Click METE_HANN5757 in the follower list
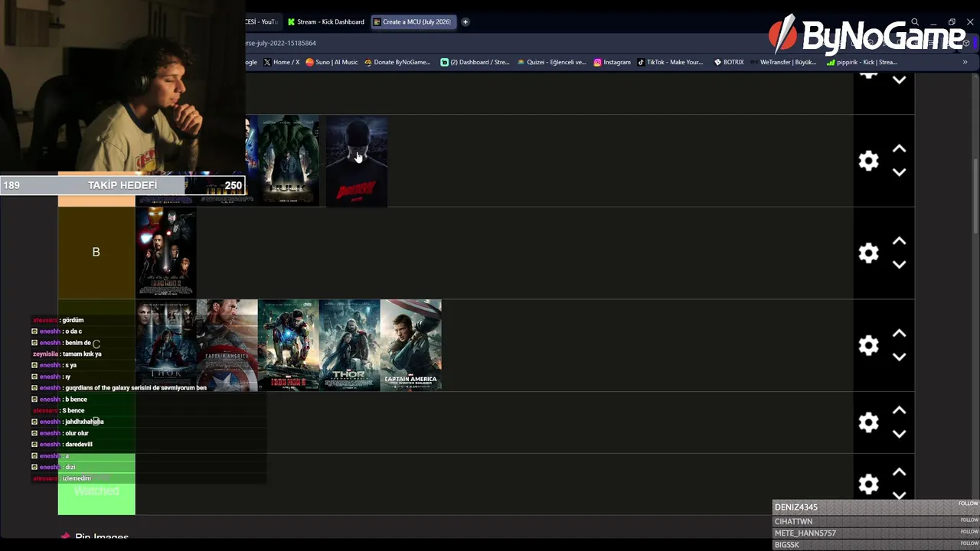This screenshot has height=551, width=980. (805, 533)
